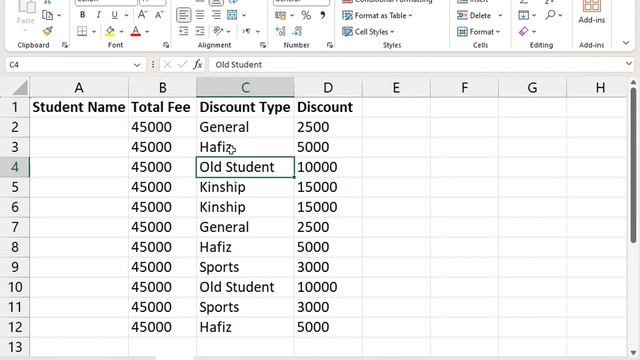Viewport: 640px width, 360px height.
Task: Select Sports cell in row 9
Action: click(245, 267)
